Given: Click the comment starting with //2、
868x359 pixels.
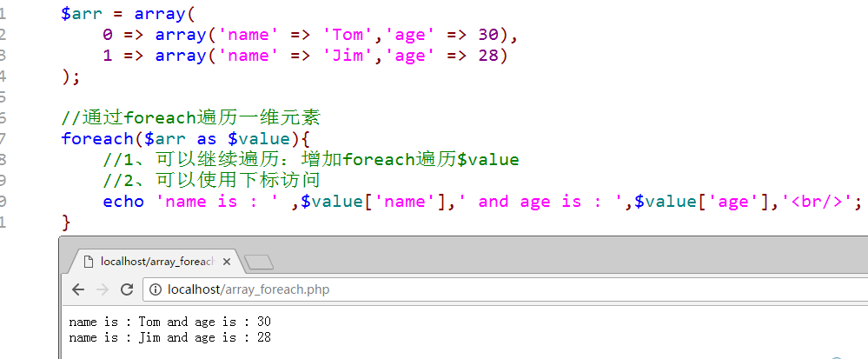Looking at the screenshot, I should [x=211, y=181].
